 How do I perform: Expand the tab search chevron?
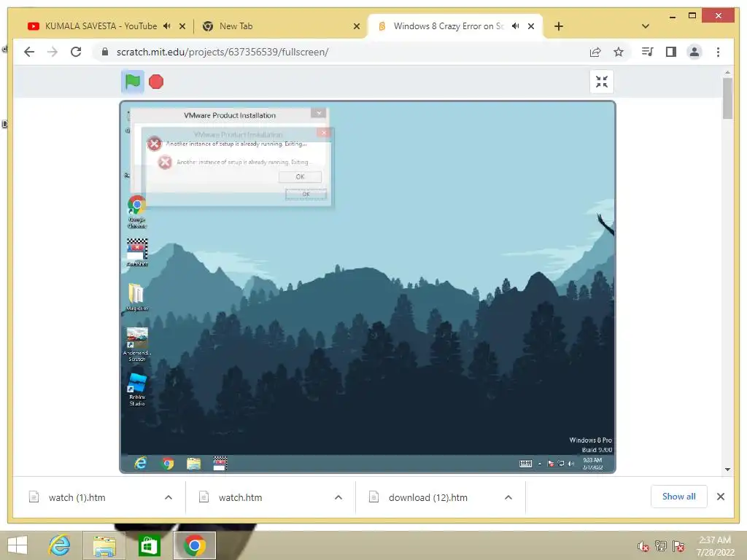click(x=645, y=26)
